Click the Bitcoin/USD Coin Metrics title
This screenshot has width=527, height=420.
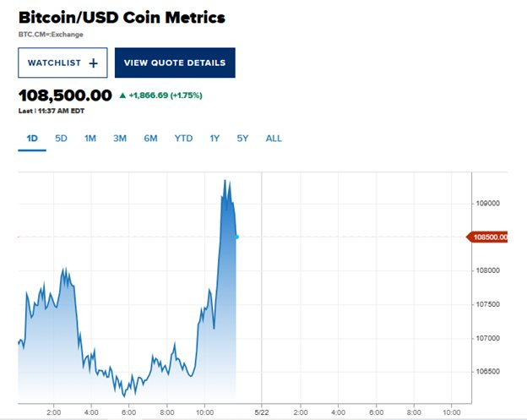[x=122, y=17]
